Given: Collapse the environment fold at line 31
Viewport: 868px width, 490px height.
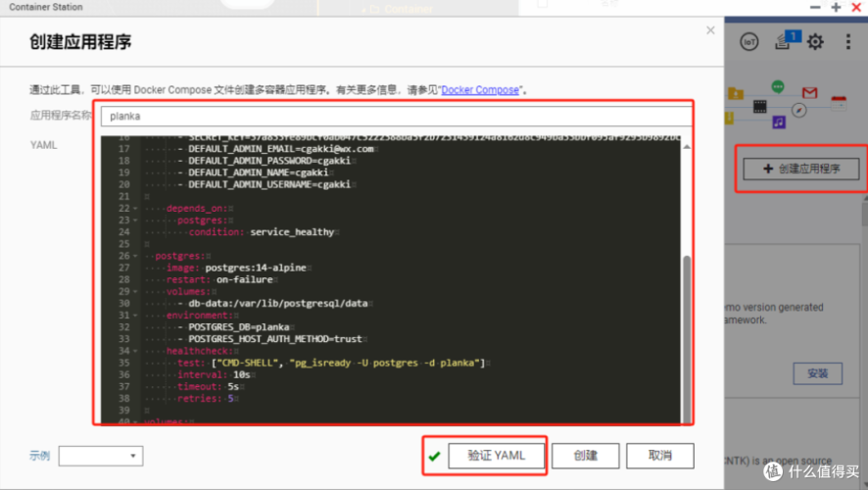Looking at the screenshot, I should click(135, 316).
